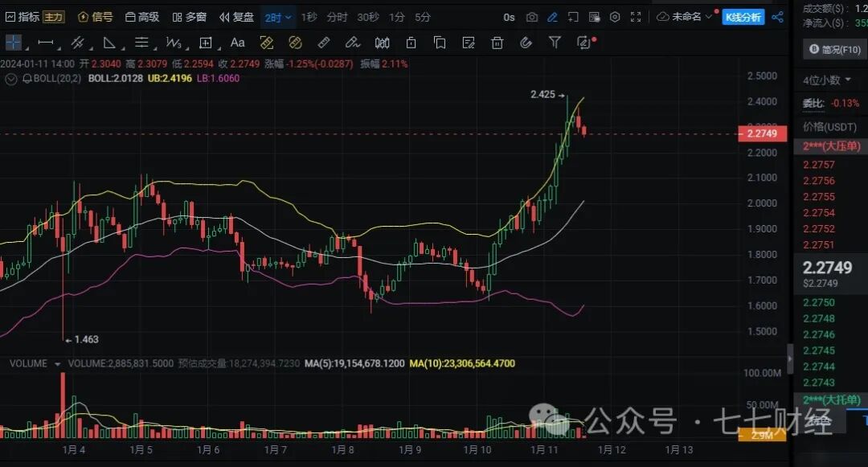Viewport: 868px width, 467px height.
Task: Click the edit note icon
Action: tap(469, 43)
